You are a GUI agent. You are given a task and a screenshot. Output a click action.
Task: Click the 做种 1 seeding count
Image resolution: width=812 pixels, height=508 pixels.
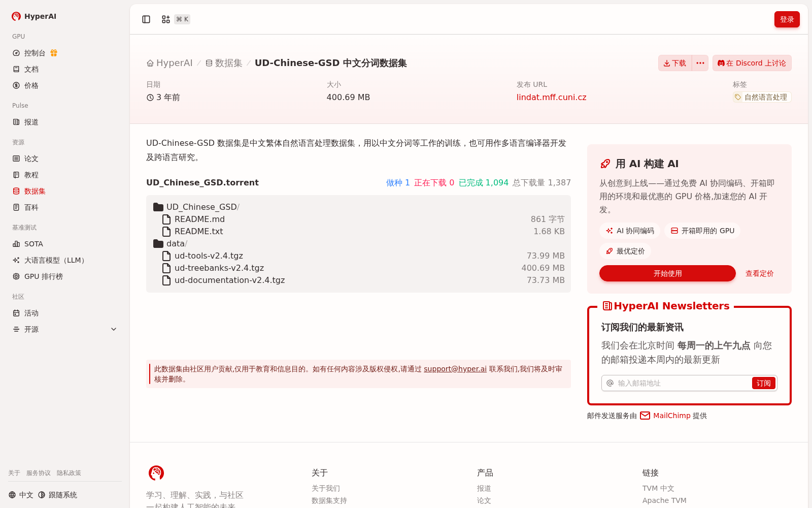[398, 182]
